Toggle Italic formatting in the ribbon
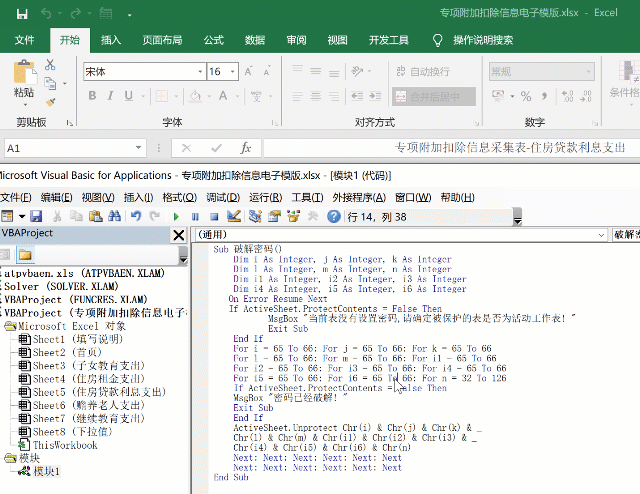 [110, 96]
